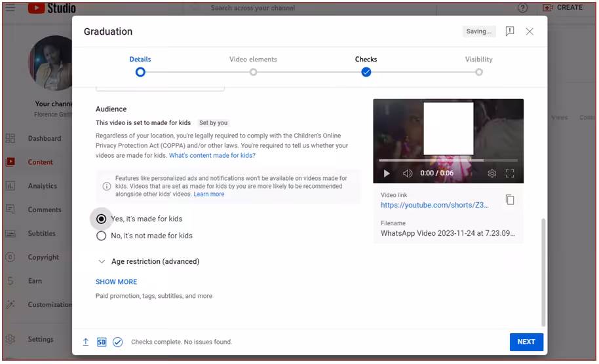
Task: Click the YouTube Studio logo
Action: pos(52,8)
